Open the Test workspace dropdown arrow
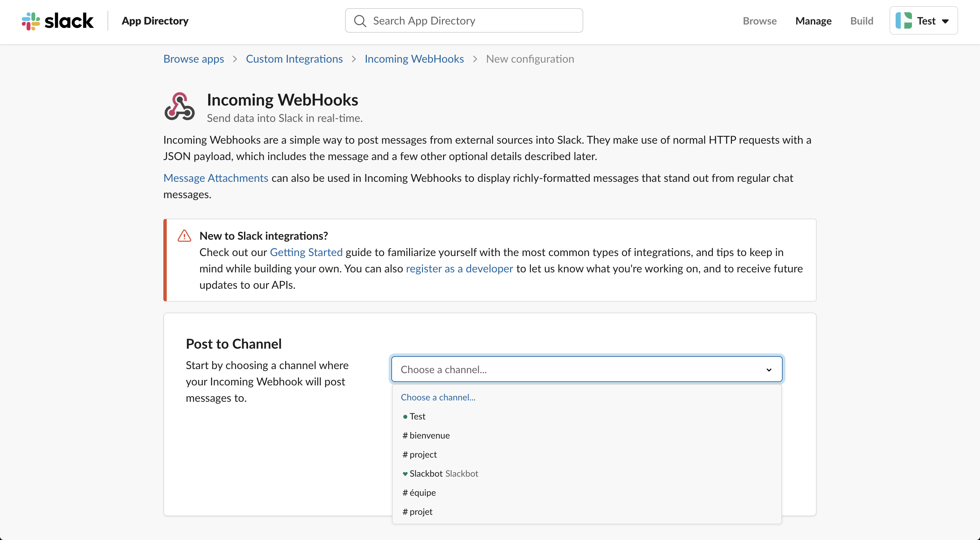This screenshot has height=540, width=980. (945, 21)
